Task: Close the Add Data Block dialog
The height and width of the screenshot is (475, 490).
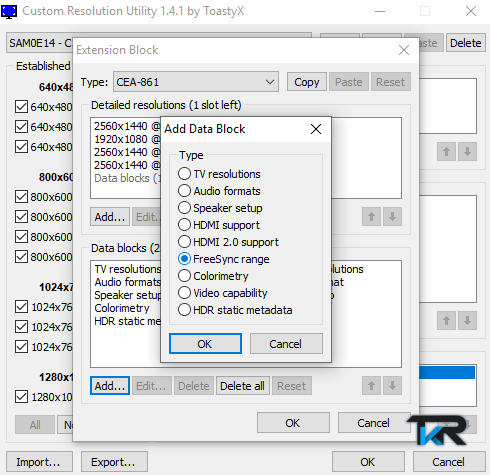Action: click(x=316, y=129)
